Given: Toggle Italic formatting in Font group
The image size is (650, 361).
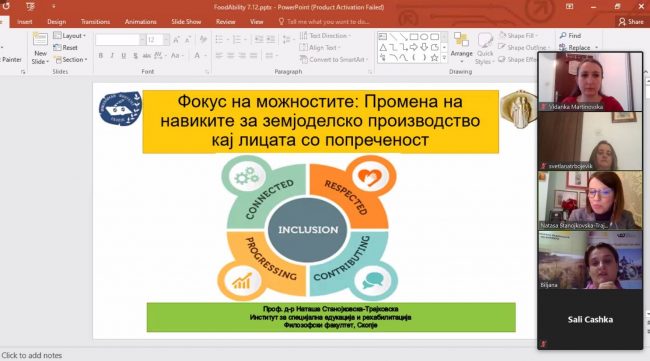Looking at the screenshot, I should tap(112, 56).
